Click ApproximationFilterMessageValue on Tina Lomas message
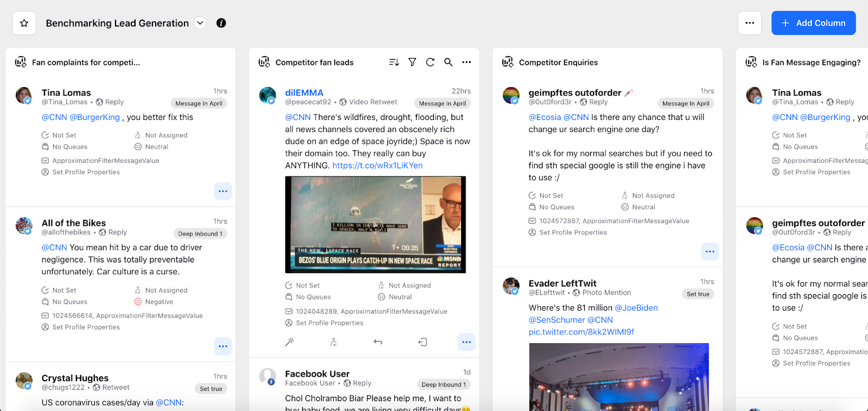Screen dimensions: 868x411 tap(106, 161)
